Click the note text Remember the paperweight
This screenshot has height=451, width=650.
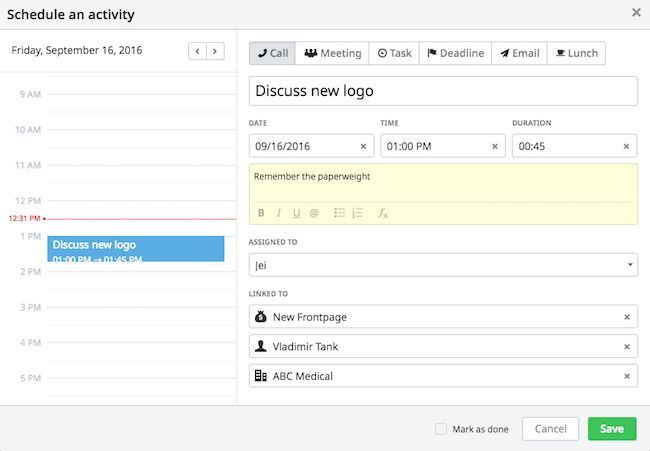(x=312, y=177)
